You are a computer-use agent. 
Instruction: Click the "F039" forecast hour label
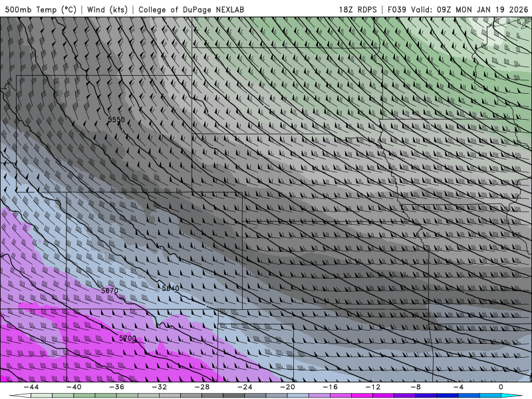(x=397, y=9)
